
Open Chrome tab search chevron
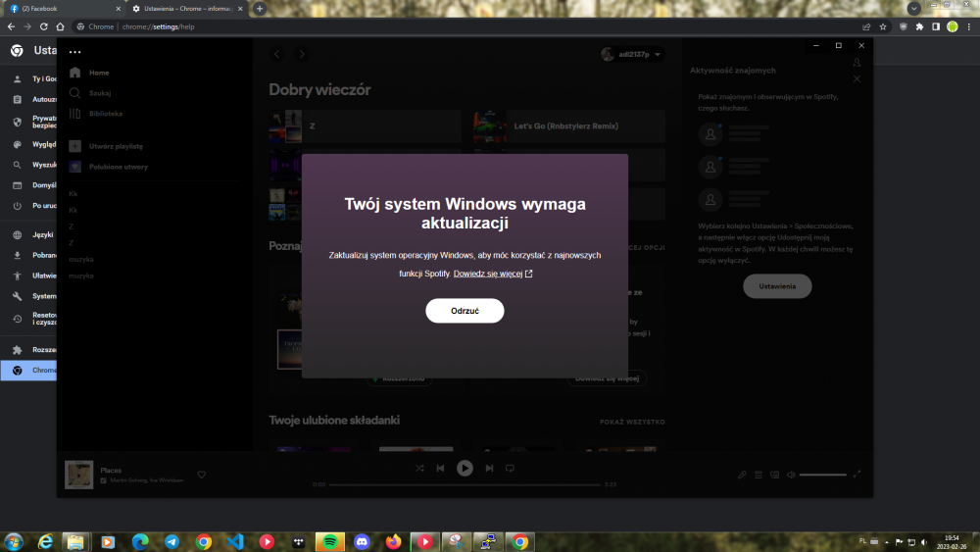(x=913, y=9)
